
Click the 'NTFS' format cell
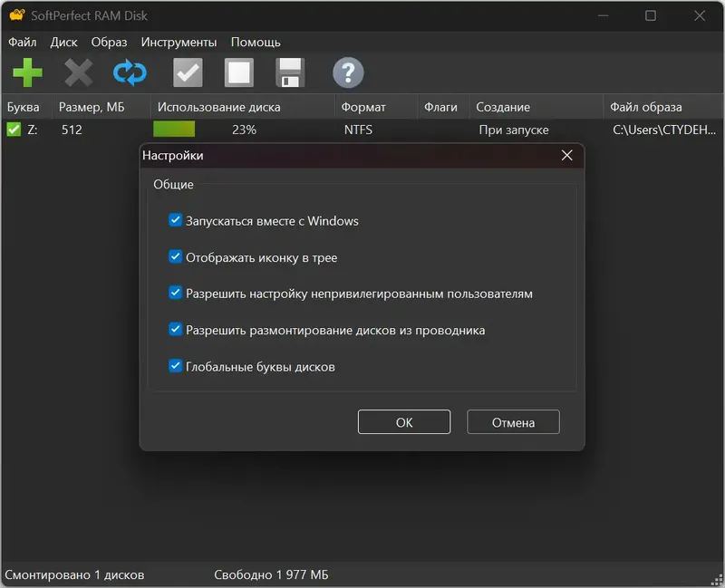tap(358, 130)
